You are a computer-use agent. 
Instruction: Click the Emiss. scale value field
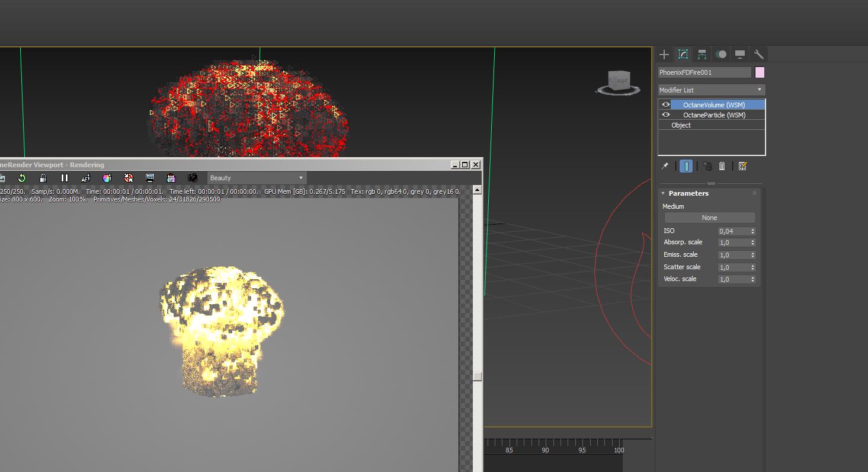click(x=734, y=255)
